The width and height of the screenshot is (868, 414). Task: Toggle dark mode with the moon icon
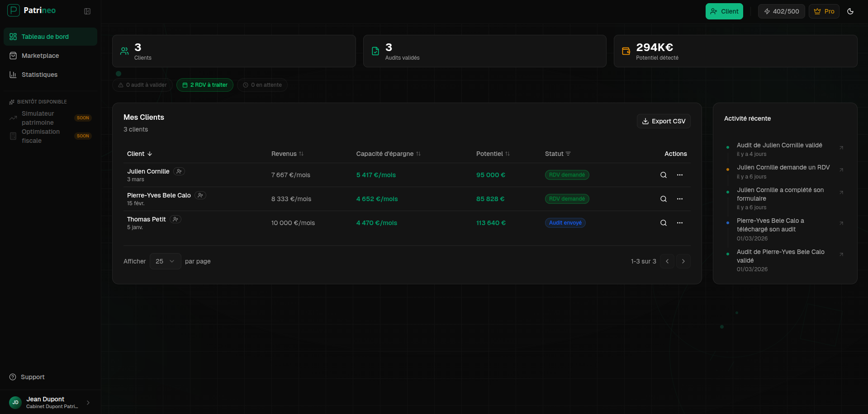pos(850,11)
